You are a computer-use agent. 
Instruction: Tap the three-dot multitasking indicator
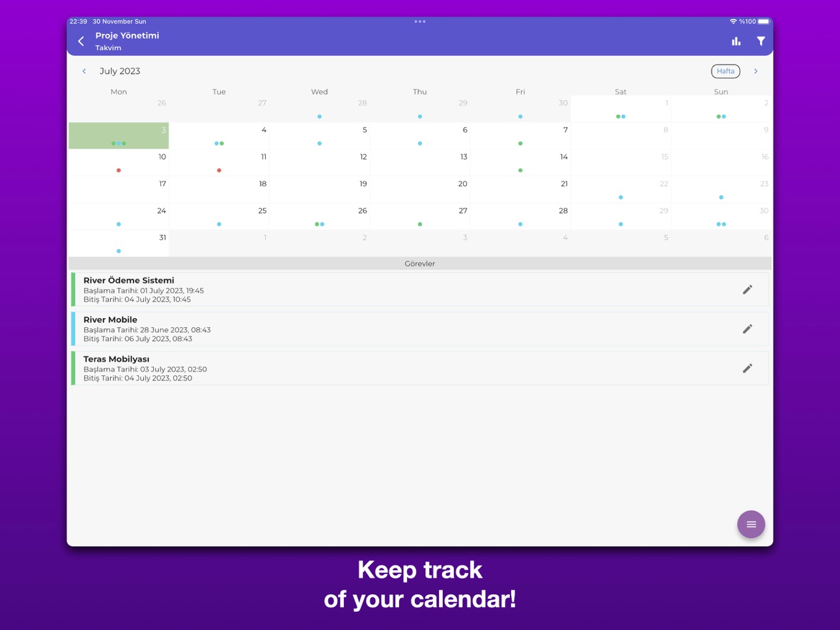coord(420,21)
